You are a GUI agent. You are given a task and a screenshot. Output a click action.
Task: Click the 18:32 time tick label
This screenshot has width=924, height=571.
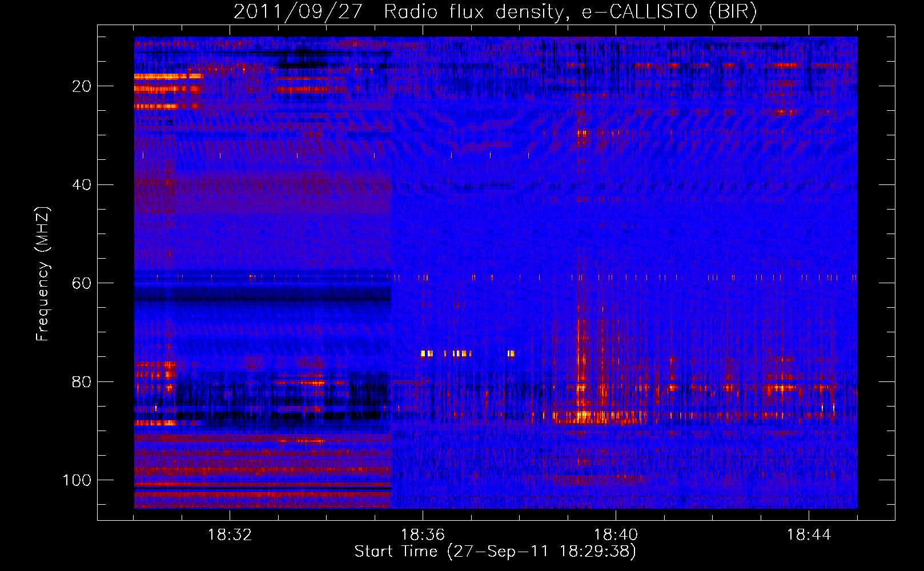[230, 535]
